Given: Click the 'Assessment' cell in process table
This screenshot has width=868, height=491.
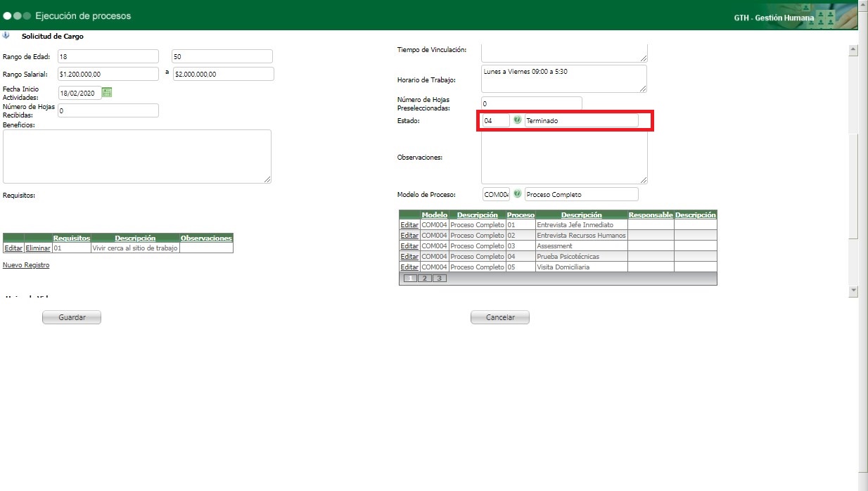Looking at the screenshot, I should tap(581, 246).
